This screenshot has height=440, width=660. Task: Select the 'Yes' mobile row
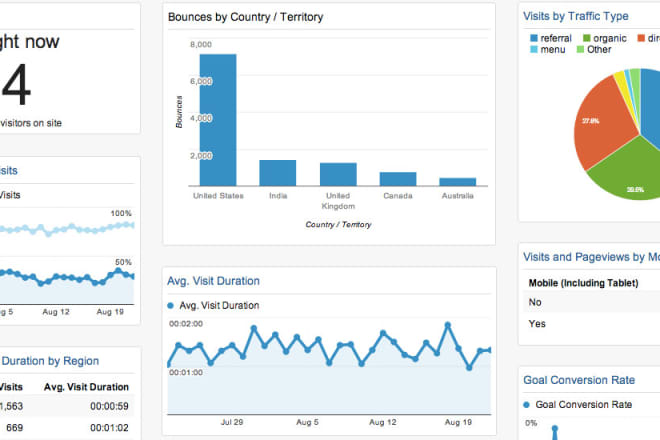[591, 324]
